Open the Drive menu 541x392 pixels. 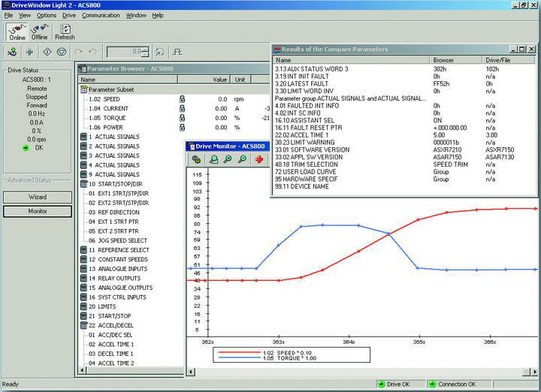click(x=69, y=16)
